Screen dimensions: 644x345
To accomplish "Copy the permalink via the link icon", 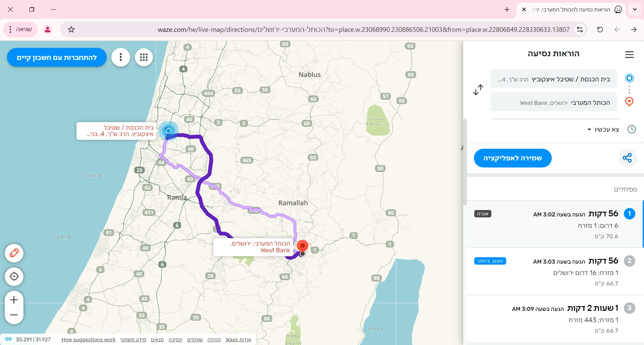I will tap(8, 339).
